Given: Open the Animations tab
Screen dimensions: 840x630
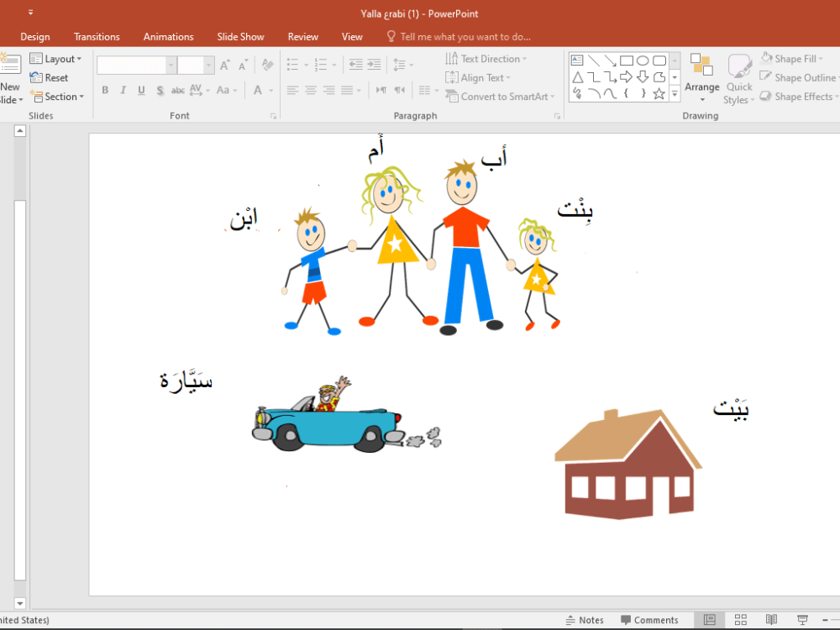Looking at the screenshot, I should pyautogui.click(x=168, y=37).
